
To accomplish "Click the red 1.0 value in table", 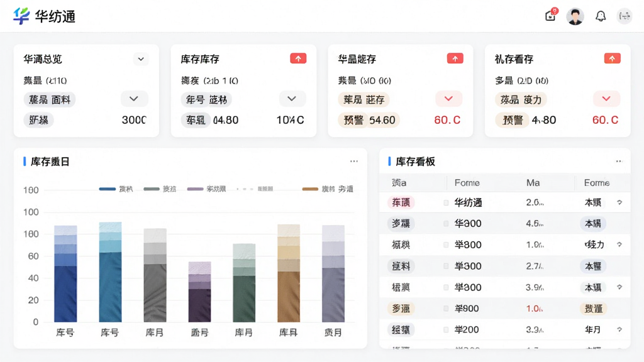I will click(x=535, y=309).
